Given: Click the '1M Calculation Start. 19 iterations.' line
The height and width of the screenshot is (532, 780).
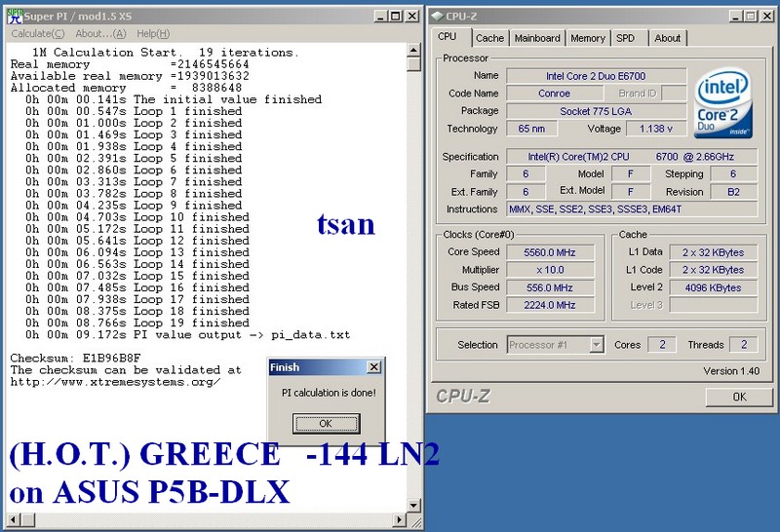Looking at the screenshot, I should (165, 53).
